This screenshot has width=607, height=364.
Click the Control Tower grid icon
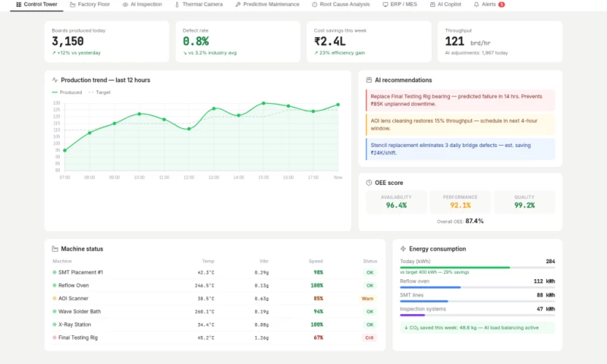(x=18, y=5)
